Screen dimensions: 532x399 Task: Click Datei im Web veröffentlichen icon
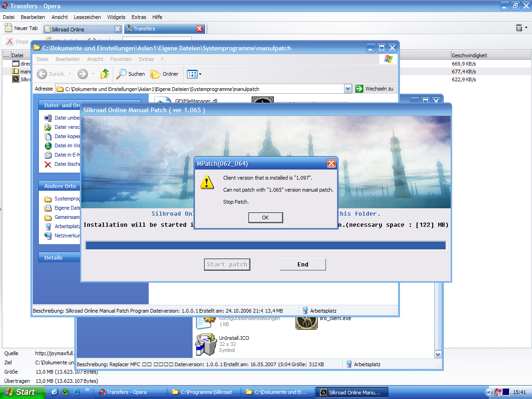coord(48,145)
